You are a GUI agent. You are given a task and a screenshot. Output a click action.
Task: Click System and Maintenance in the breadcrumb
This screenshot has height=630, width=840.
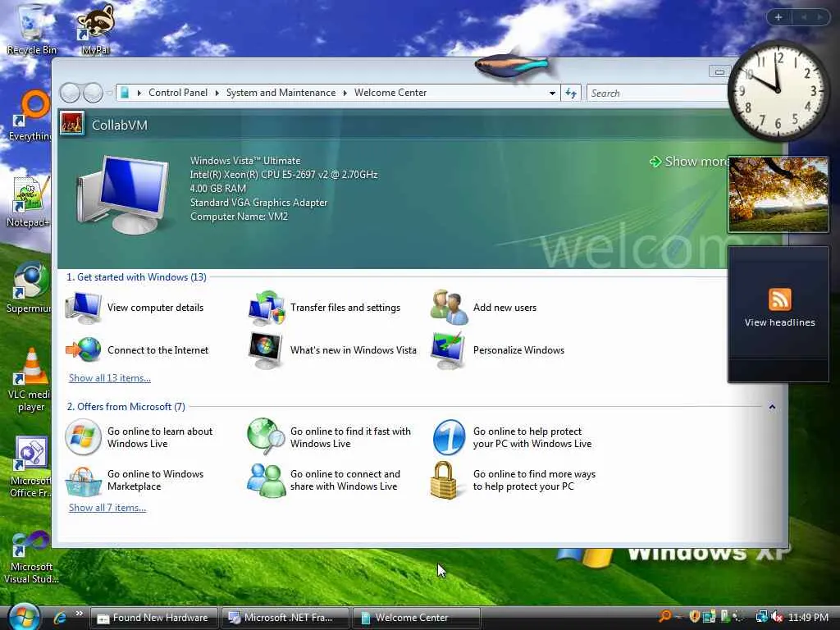coord(281,93)
